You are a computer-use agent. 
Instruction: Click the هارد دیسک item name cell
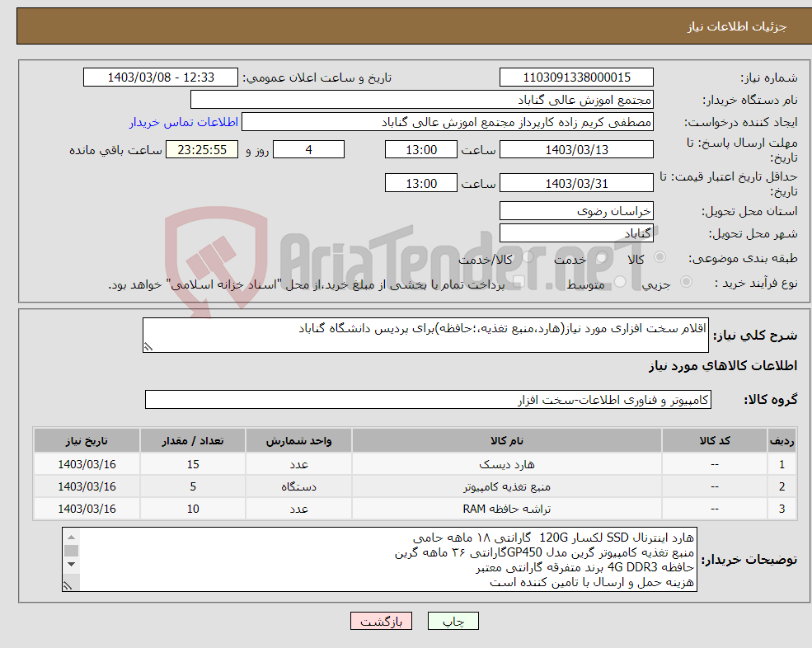506,464
